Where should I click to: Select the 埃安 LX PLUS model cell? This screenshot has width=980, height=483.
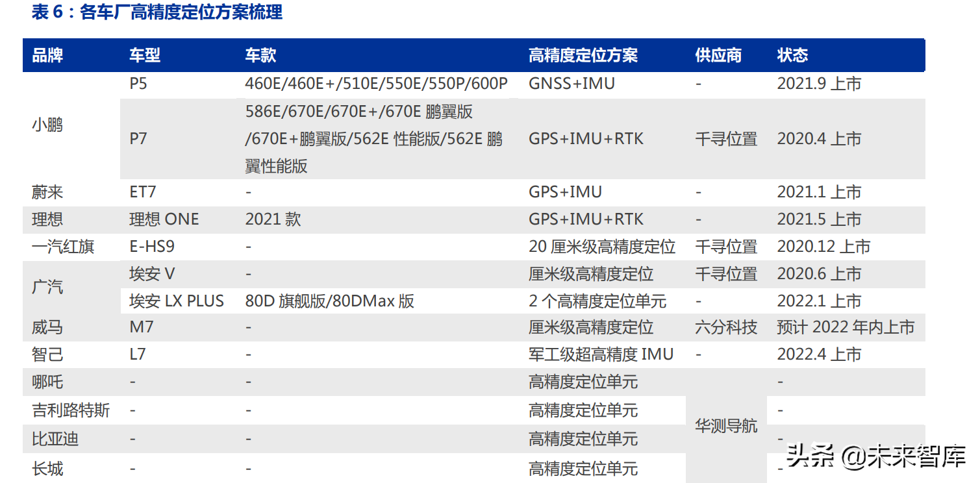(177, 301)
